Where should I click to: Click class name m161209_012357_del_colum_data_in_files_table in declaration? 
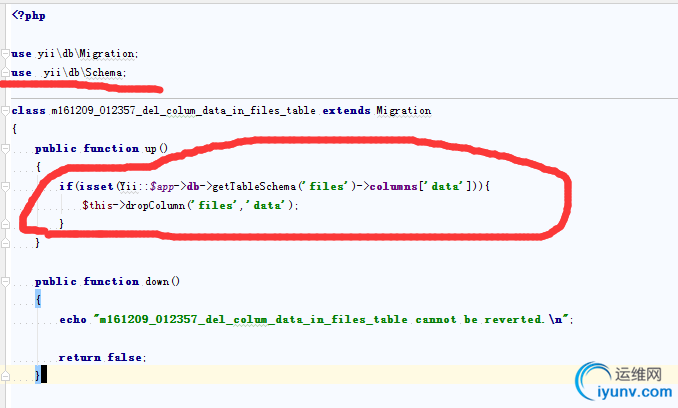tap(184, 111)
